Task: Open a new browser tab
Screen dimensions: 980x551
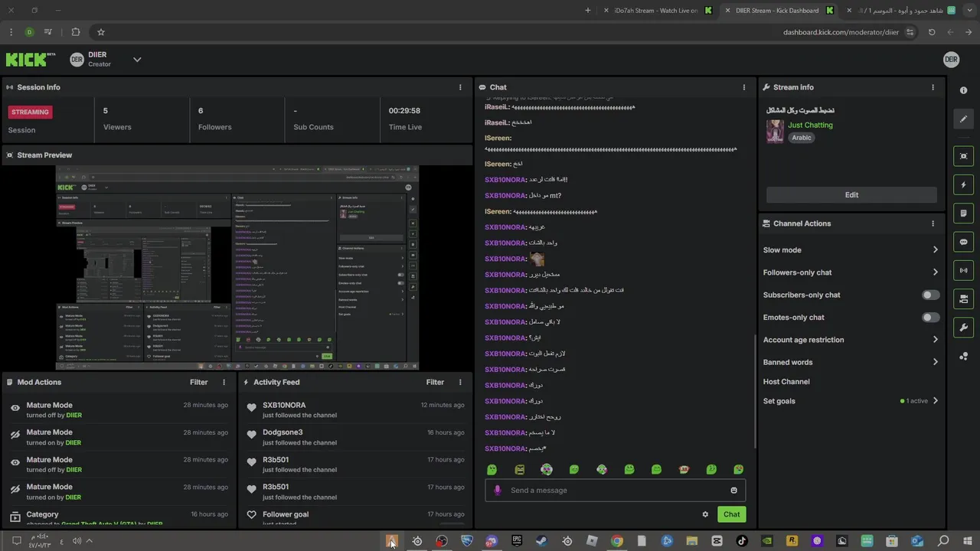Action: point(588,11)
